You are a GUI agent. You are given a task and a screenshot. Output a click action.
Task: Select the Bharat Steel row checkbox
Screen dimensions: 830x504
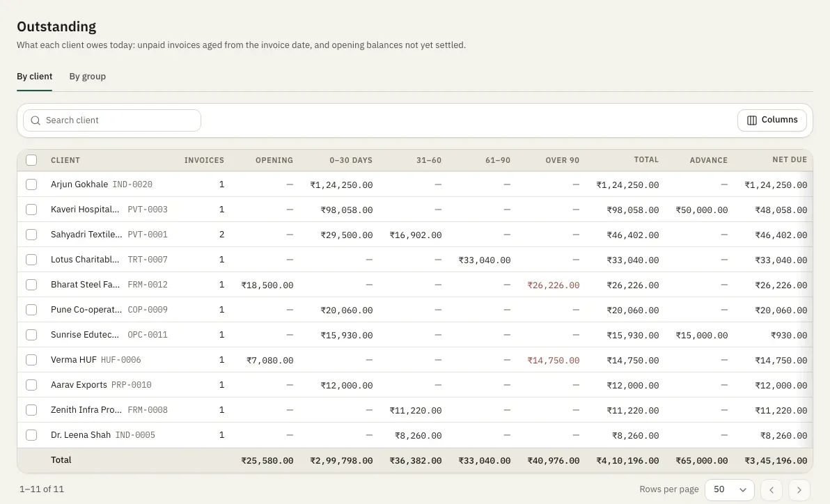coord(31,285)
